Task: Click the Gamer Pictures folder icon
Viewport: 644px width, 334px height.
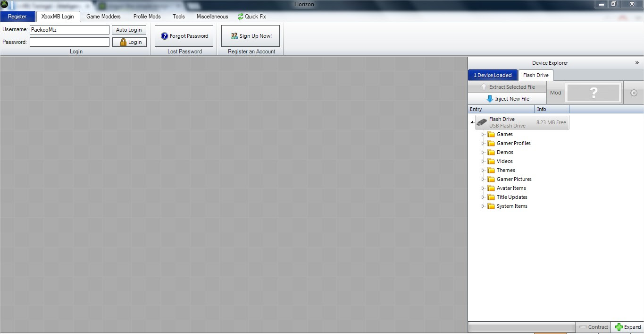Action: 491,180
